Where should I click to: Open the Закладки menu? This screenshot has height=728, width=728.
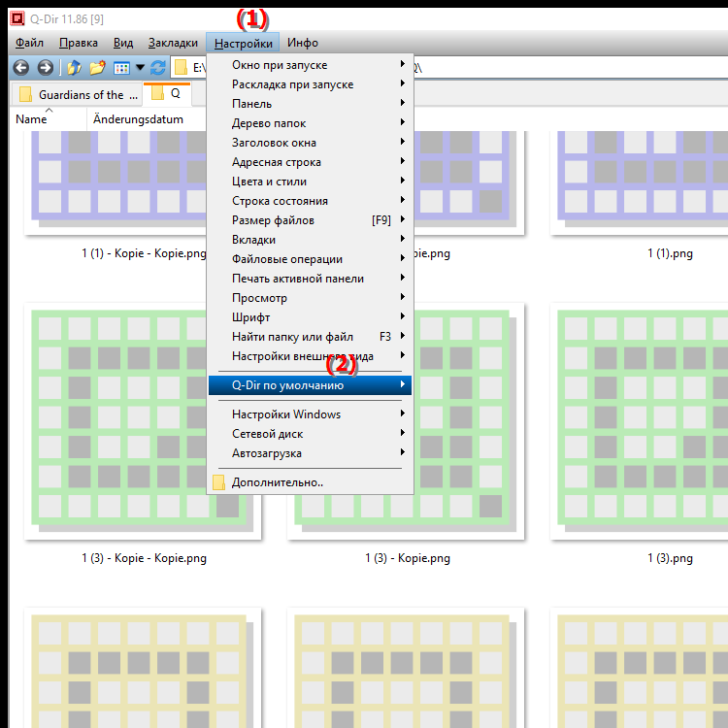173,43
